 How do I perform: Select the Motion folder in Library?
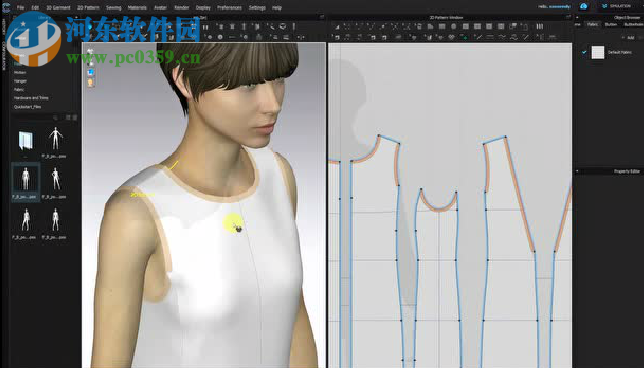pos(20,72)
